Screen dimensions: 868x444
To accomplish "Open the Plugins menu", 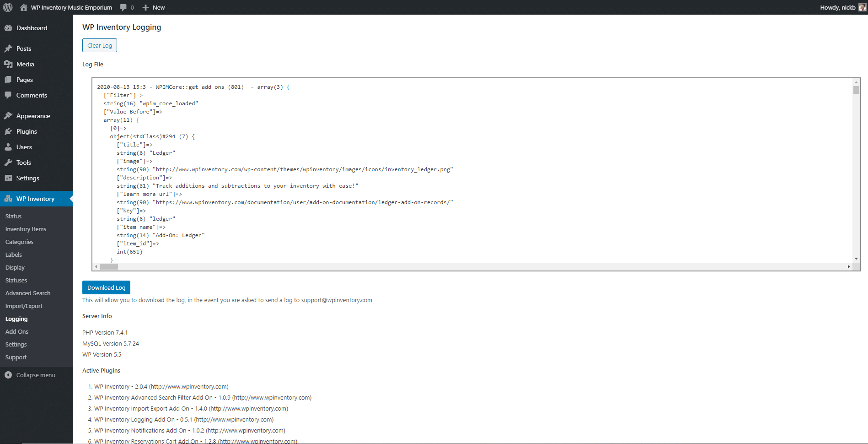I will click(x=37, y=131).
